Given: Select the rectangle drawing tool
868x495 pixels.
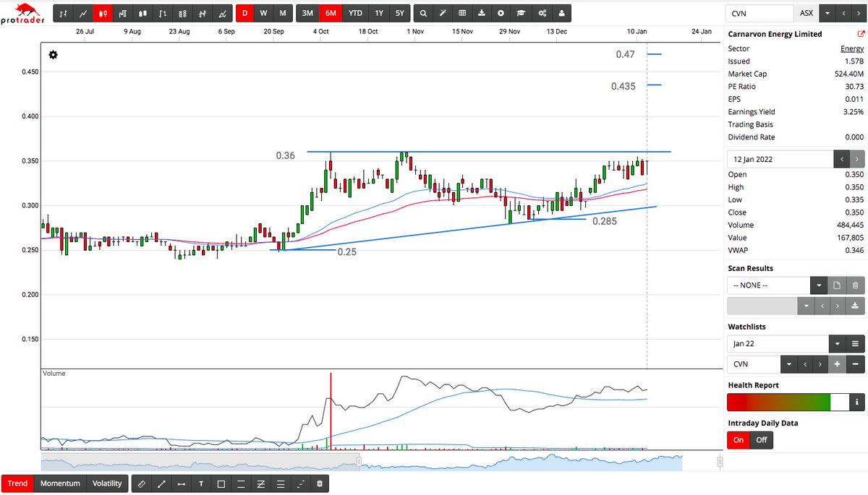Looking at the screenshot, I should click(x=221, y=483).
